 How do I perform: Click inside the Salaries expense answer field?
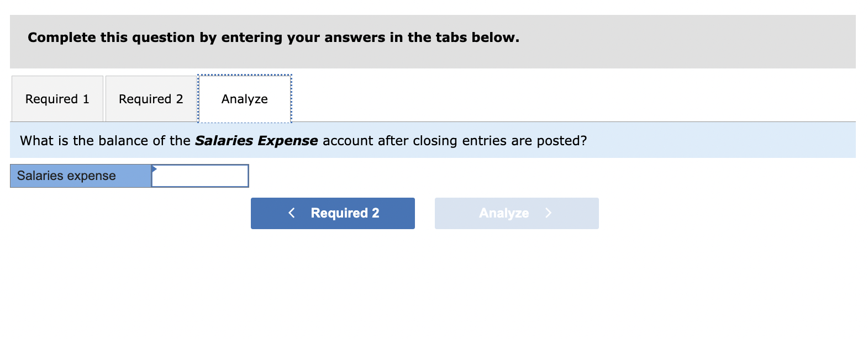pos(200,175)
